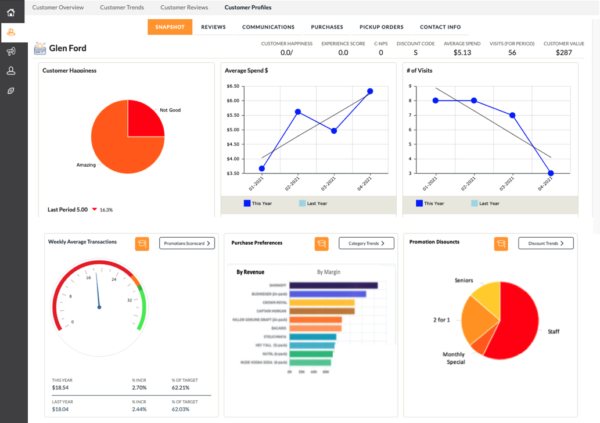Open the megaphone Promotions sidebar icon
Image resolution: width=600 pixels, height=423 pixels.
coord(12,51)
